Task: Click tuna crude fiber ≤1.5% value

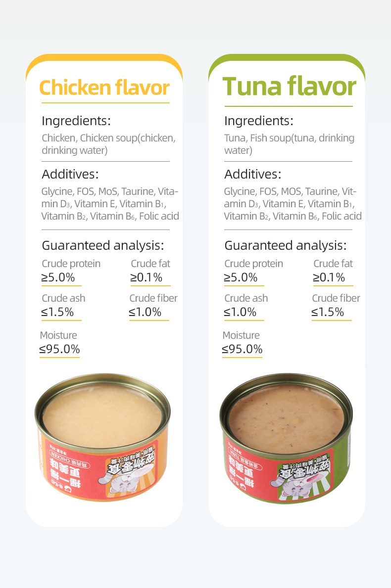Action: (x=328, y=312)
